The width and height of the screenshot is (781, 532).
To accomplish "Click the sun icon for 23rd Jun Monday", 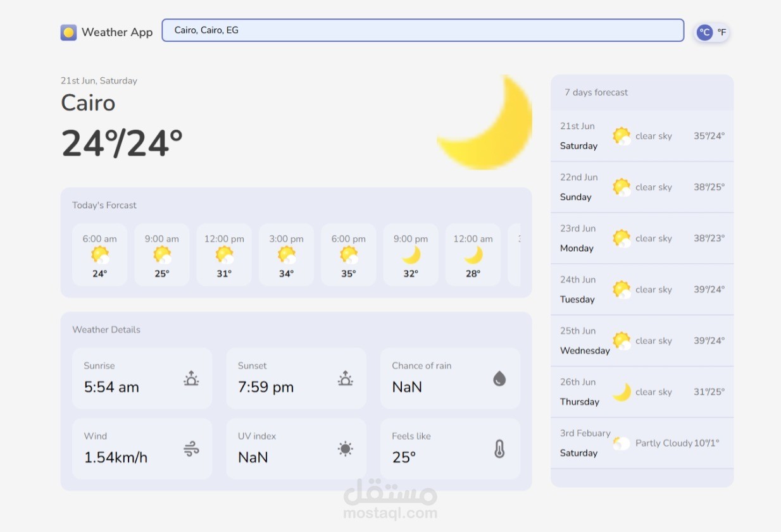I will 622,238.
